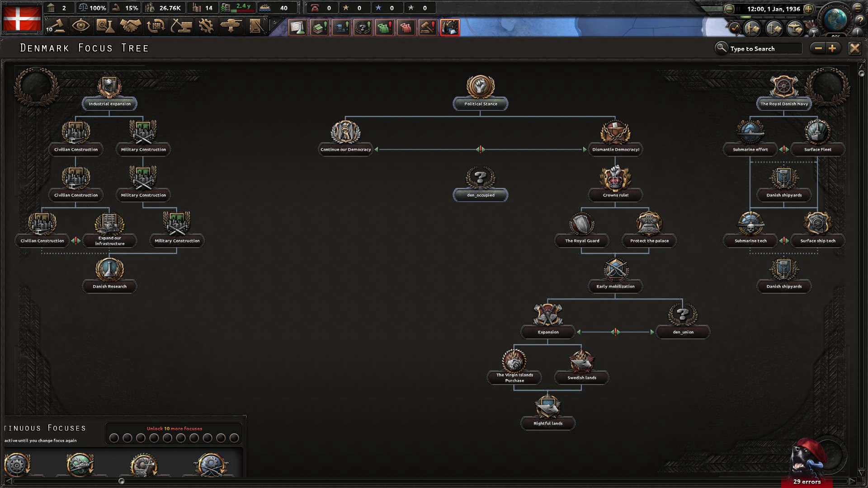Select the Dismantle Democracy! focus
Viewport: 868px width, 488px height.
tap(615, 149)
